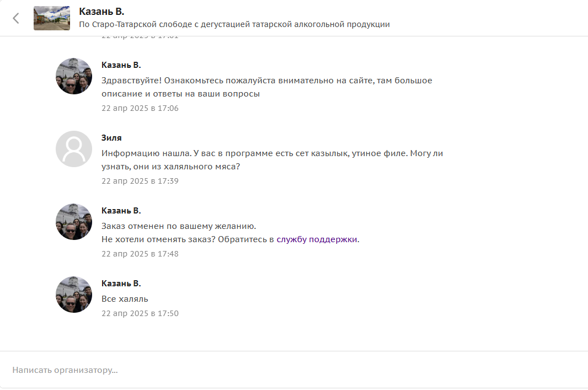This screenshot has width=588, height=390.
Task: Click sender name above Здравствуйте message
Action: point(121,65)
